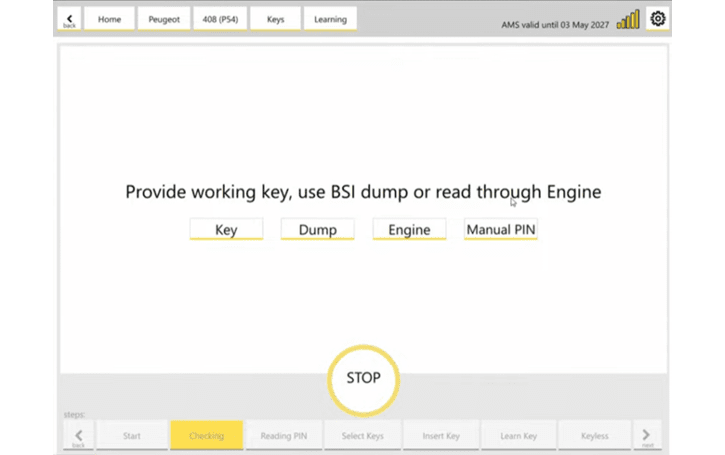Viewport: 725px width, 455px height.
Task: Go to the Select Keys step
Action: click(x=362, y=436)
